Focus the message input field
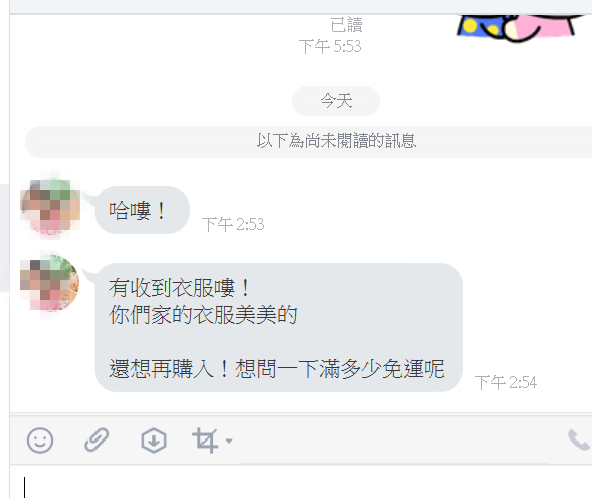 (301, 483)
